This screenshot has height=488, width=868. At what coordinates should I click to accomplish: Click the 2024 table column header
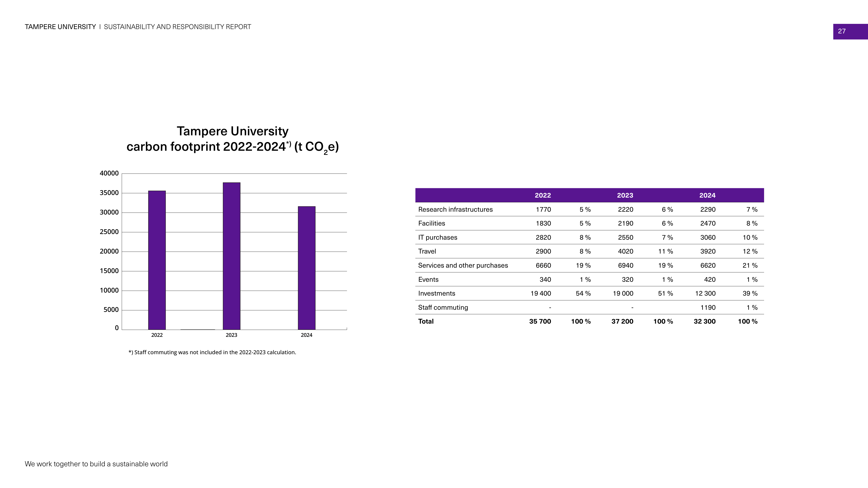(x=707, y=195)
